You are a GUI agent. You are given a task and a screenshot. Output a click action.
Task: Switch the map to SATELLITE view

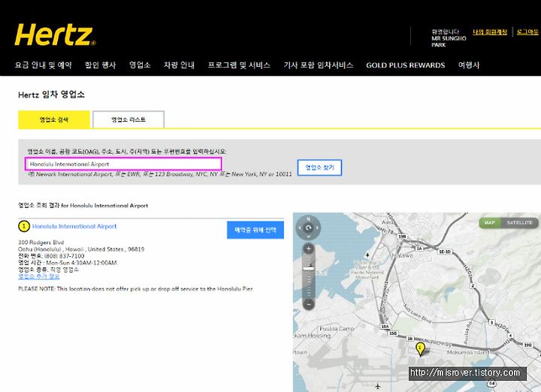click(x=519, y=223)
